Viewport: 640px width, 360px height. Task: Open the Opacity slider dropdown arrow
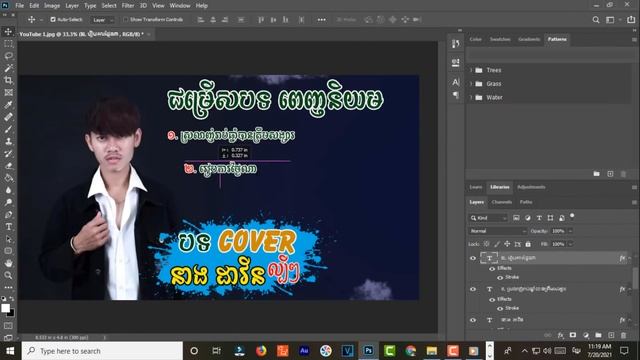coord(571,231)
